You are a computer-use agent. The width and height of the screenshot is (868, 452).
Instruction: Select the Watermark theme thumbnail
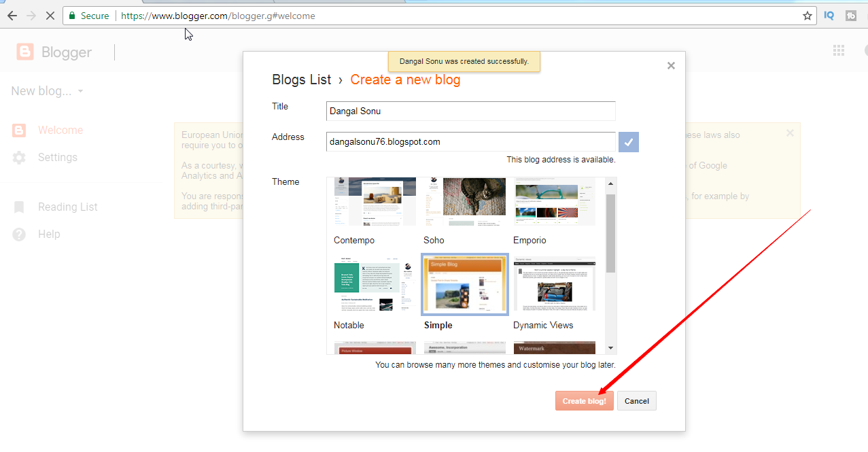click(x=555, y=348)
